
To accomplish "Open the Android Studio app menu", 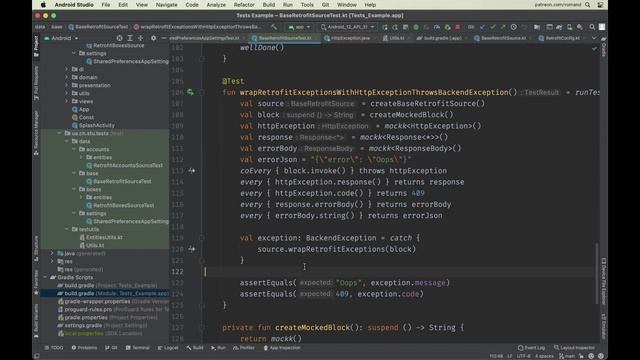I will pyautogui.click(x=74, y=5).
